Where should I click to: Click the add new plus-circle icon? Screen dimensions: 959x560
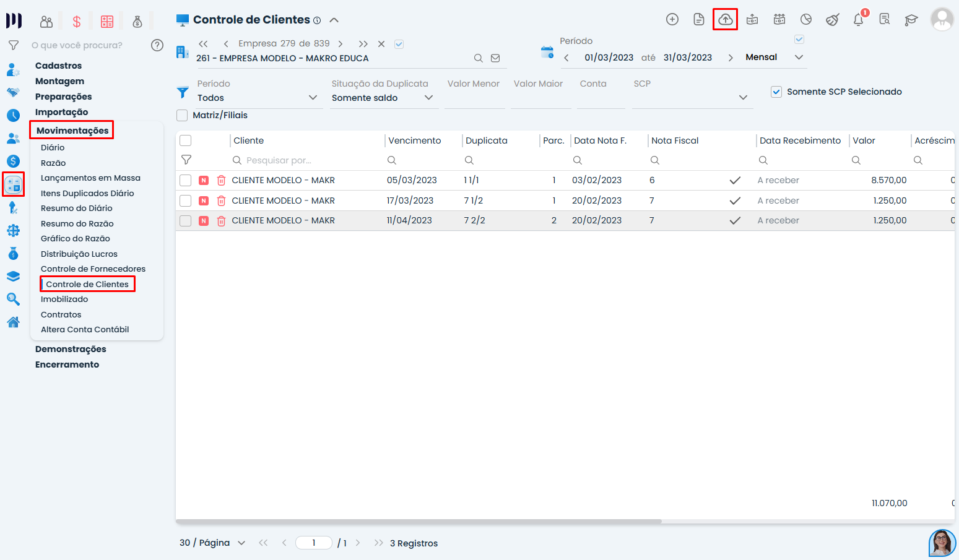tap(672, 20)
